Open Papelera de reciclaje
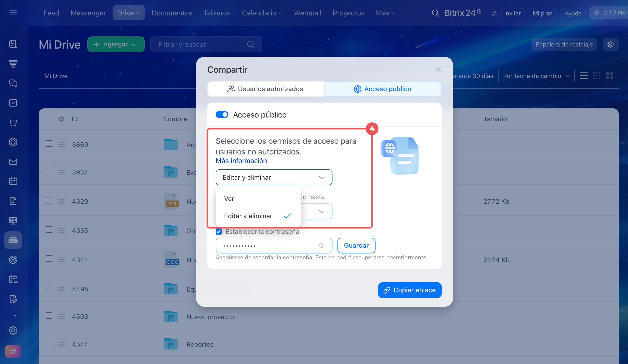Screen dimensions: 628x364 (564, 44)
